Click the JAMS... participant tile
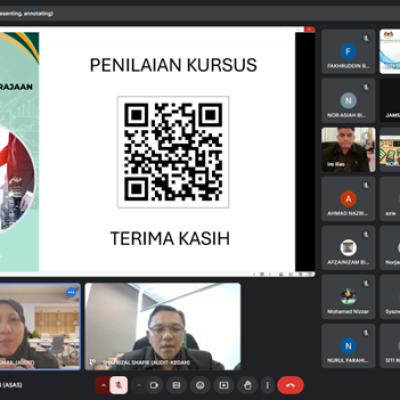400x400 pixels. (x=390, y=101)
